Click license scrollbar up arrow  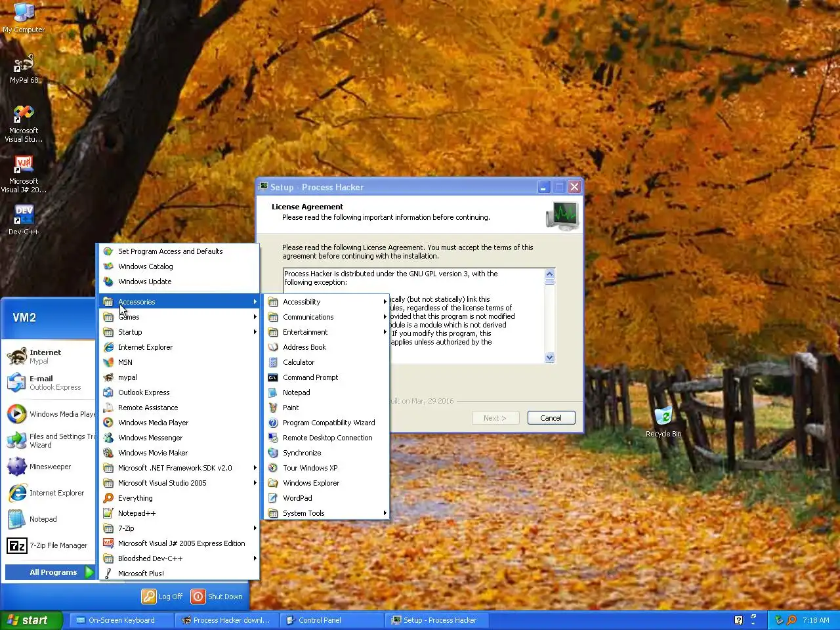(x=550, y=274)
